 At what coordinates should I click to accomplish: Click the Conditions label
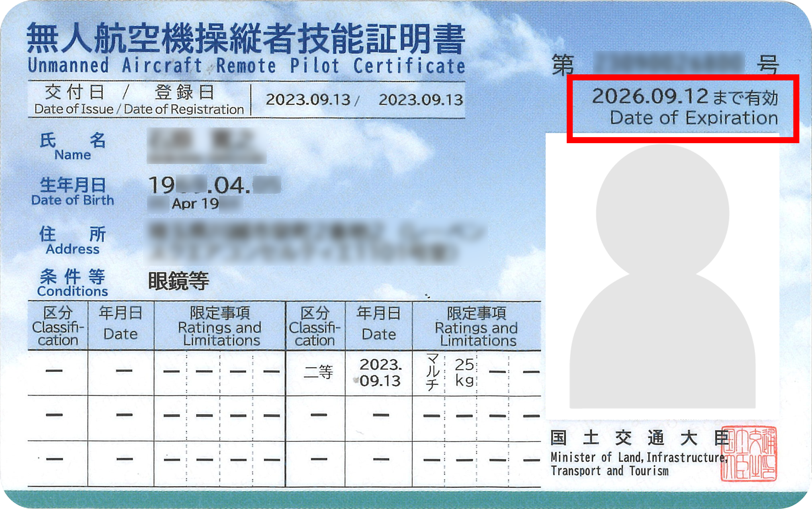72,291
